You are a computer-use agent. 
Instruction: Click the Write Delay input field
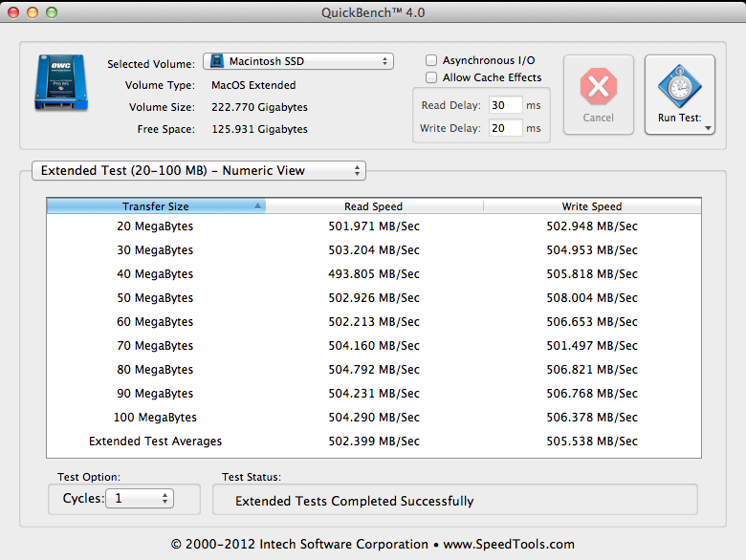505,128
